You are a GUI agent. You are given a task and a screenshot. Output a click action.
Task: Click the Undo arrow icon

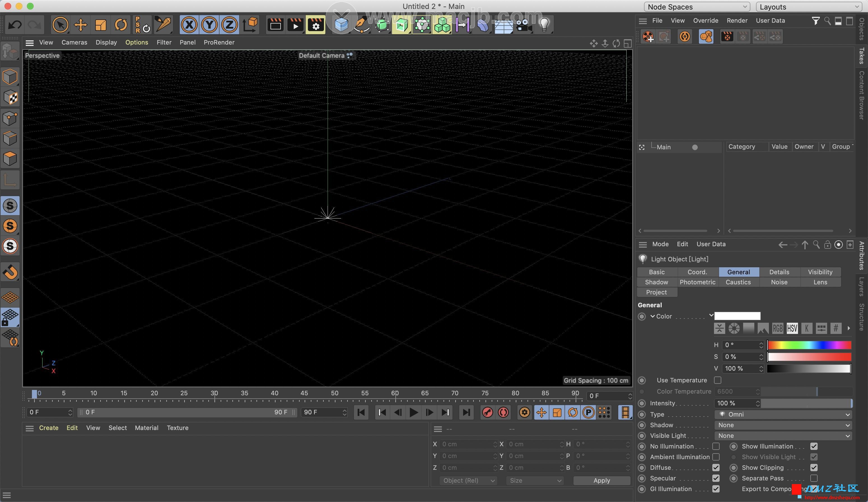click(15, 25)
